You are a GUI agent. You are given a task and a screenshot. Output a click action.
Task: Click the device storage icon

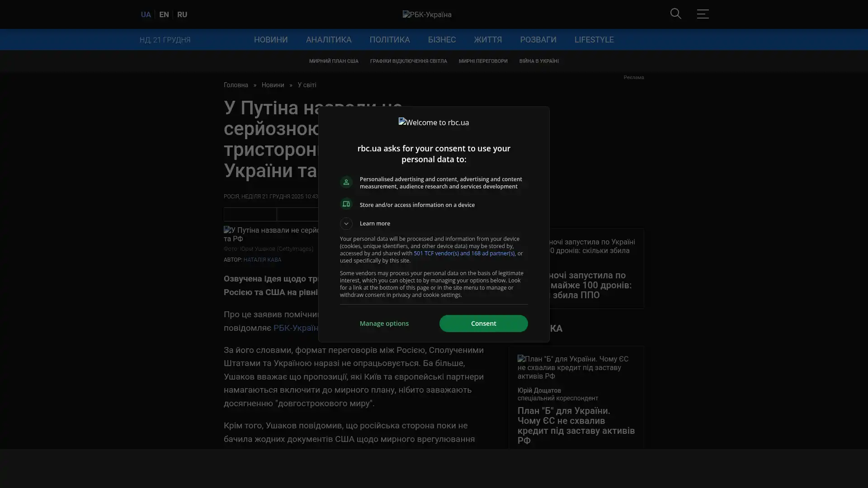(346, 204)
